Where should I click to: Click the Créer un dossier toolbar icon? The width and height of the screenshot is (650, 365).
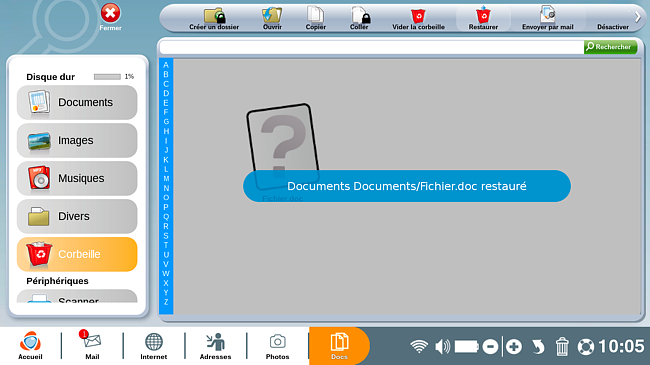pos(214,19)
